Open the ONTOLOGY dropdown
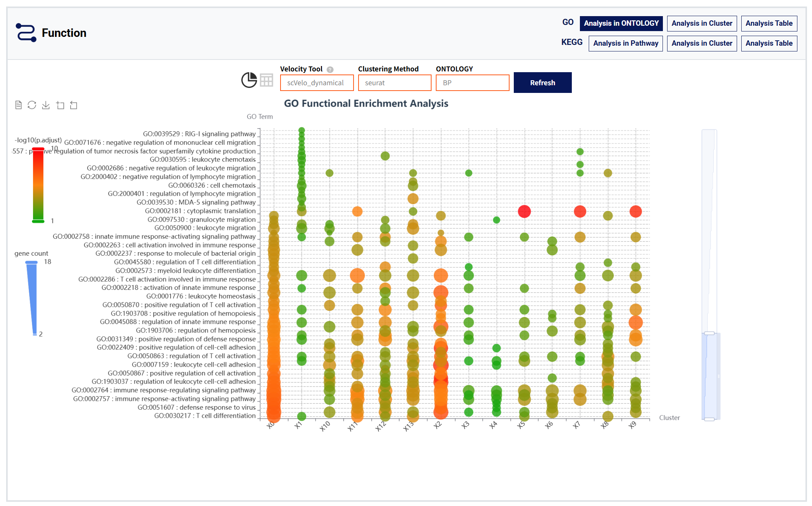The height and width of the screenshot is (506, 812). (472, 83)
